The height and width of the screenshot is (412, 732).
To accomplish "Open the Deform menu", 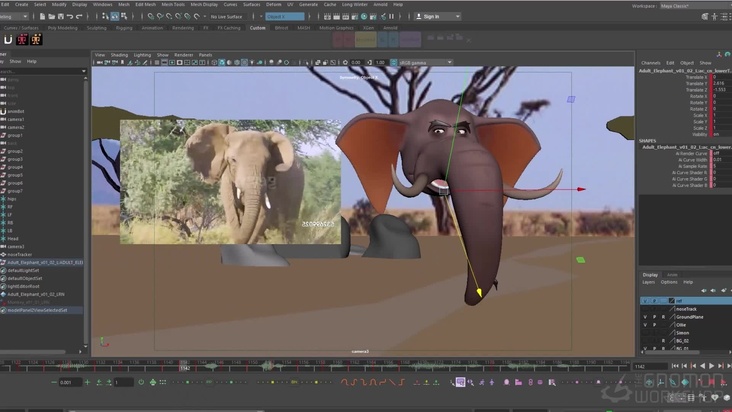I will pyautogui.click(x=273, y=4).
